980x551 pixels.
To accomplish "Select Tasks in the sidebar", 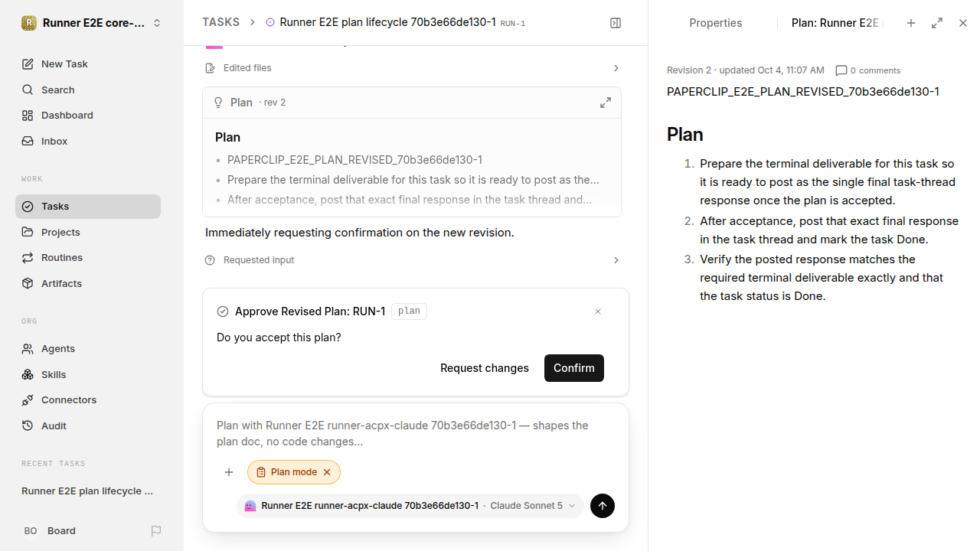I will 88,207.
